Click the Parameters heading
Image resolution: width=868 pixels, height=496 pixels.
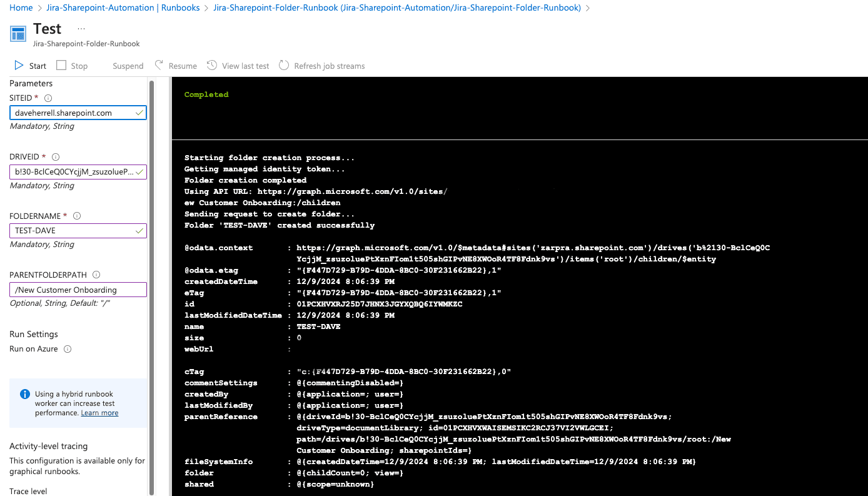point(31,83)
